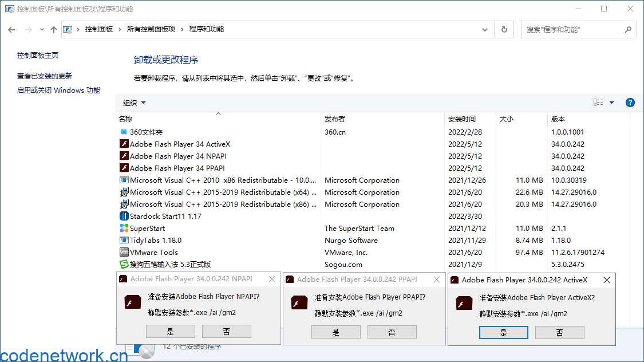This screenshot has height=362, width=644.
Task: Close the Flash Player ActiveX dialog
Action: click(607, 280)
